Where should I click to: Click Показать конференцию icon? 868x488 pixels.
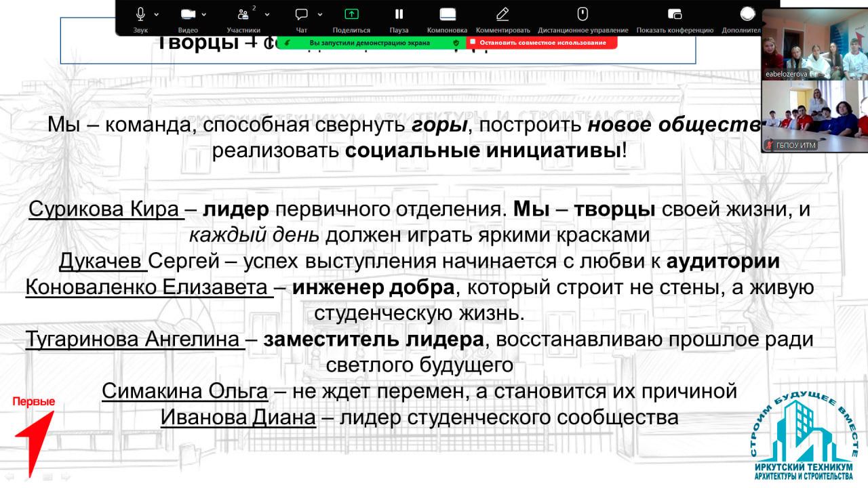pos(675,14)
